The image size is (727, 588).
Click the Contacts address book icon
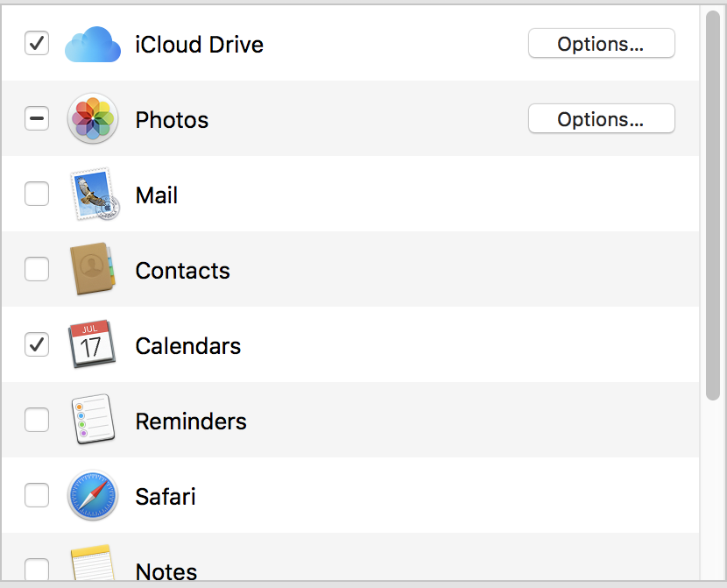(x=92, y=269)
